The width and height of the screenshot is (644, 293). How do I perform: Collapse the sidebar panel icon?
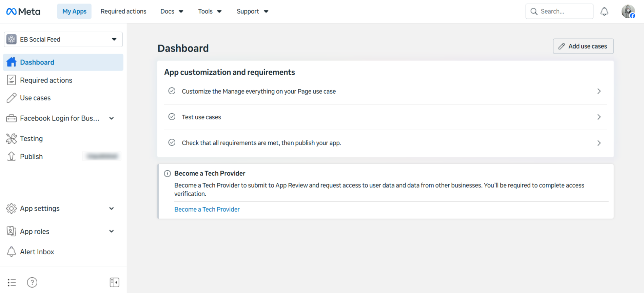(x=115, y=282)
